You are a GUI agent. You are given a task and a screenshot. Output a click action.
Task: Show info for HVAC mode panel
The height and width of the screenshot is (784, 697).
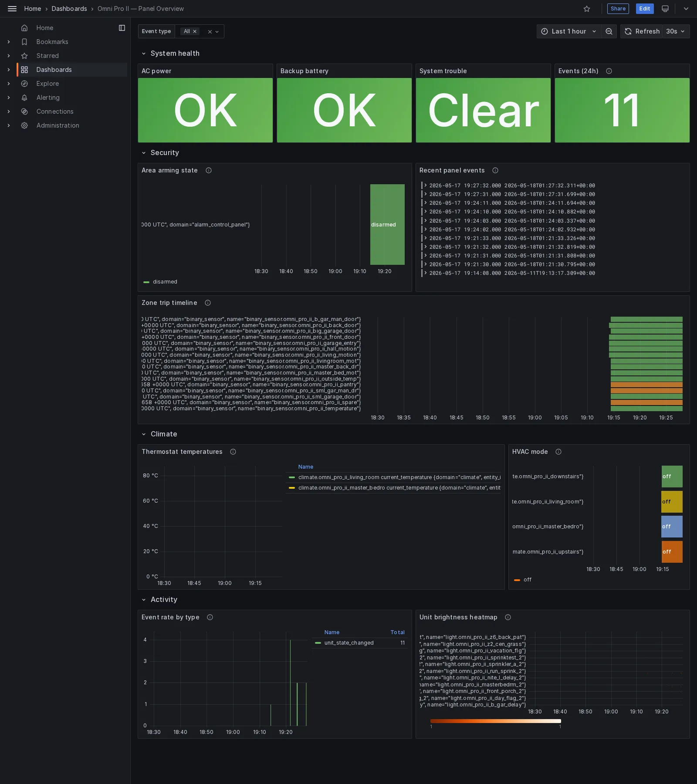tap(558, 452)
